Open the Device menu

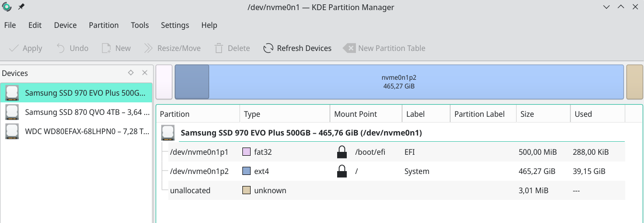point(65,25)
